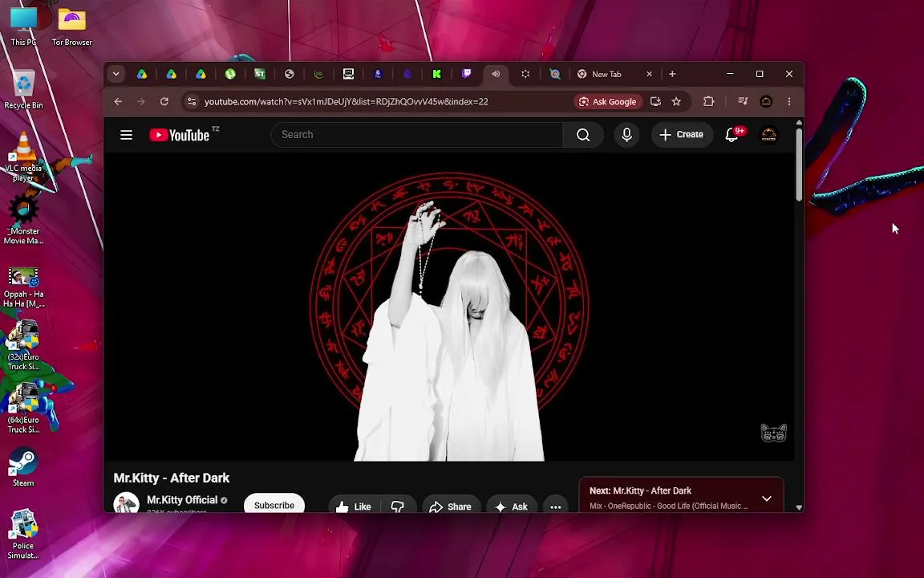Start voice search with microphone icon

626,135
